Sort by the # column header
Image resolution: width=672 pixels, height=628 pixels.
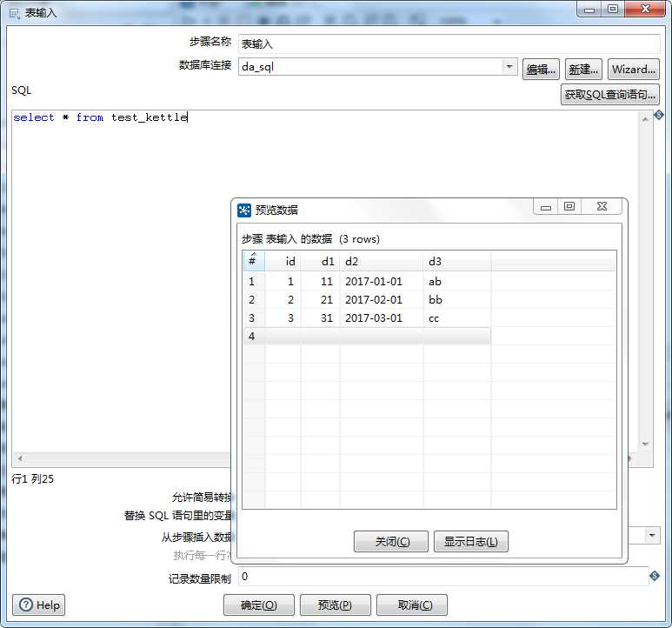pos(254,261)
